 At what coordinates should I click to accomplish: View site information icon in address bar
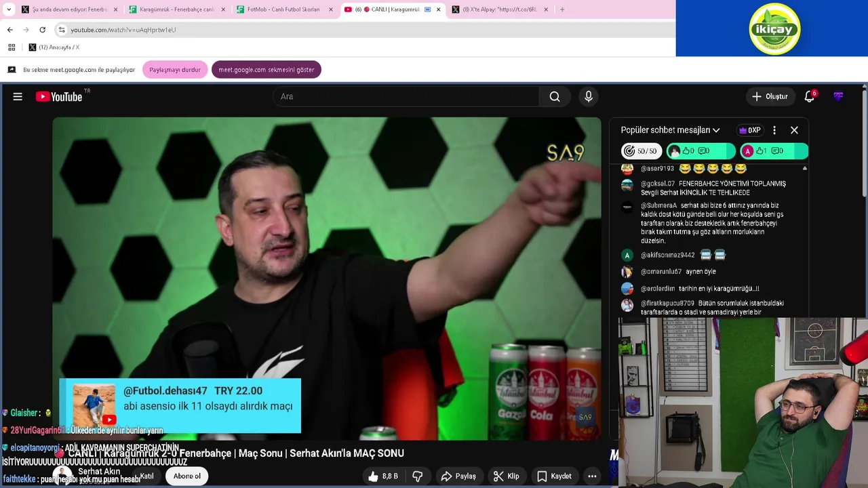(62, 30)
